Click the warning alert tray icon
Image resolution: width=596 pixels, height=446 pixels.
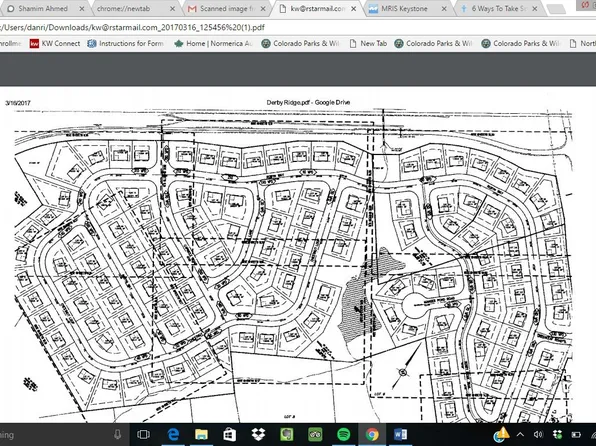pos(502,435)
